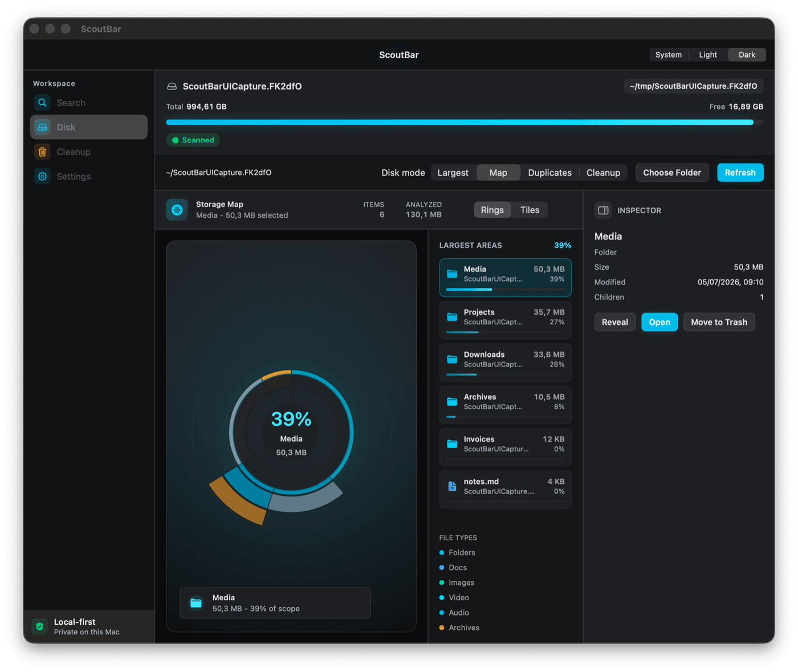Refresh the disk scan
Viewport: 798px width, 672px height.
[740, 173]
